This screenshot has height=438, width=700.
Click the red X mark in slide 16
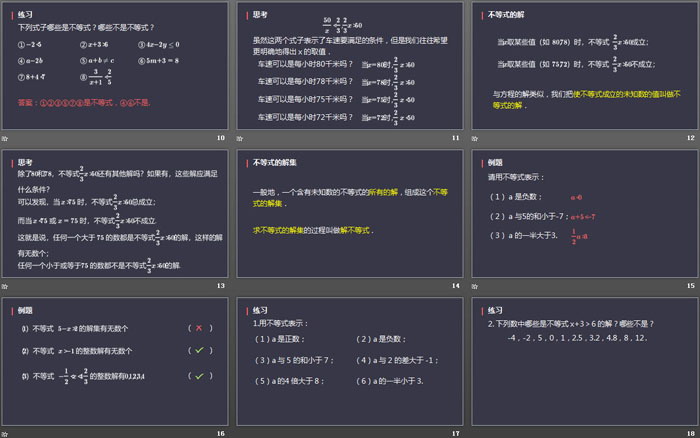(199, 327)
